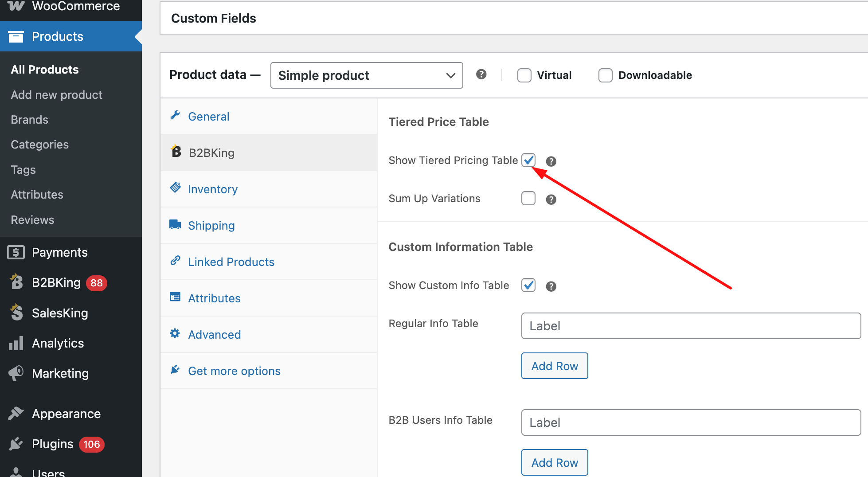Toggle the Virtual checkbox
868x477 pixels.
pyautogui.click(x=524, y=75)
